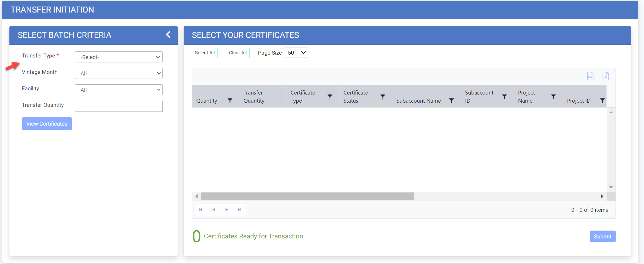
Task: Choose a Facility from the dropdown
Action: 118,90
